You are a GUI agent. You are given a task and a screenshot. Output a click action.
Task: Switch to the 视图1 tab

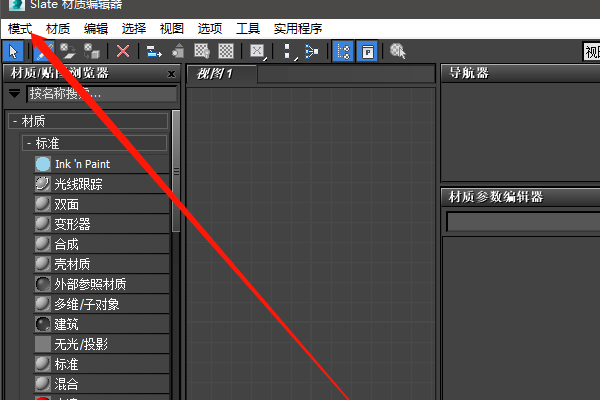pyautogui.click(x=221, y=74)
